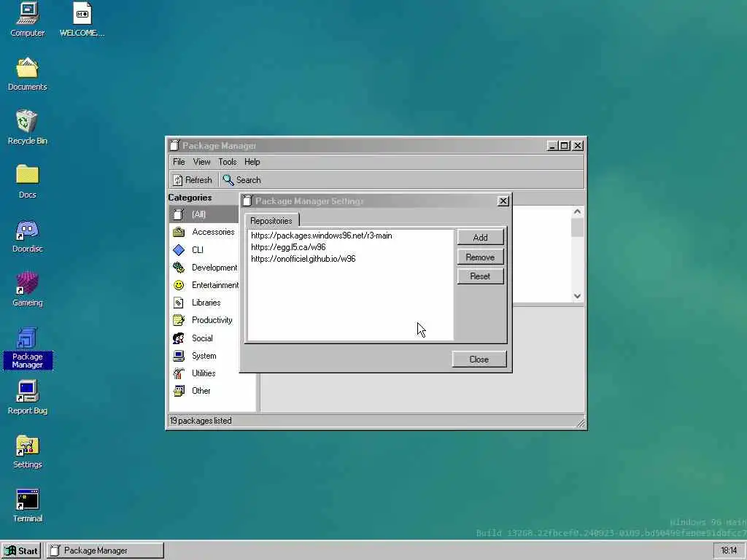Viewport: 747px width, 560px height.
Task: Click the Close button in settings dialog
Action: pyautogui.click(x=479, y=359)
